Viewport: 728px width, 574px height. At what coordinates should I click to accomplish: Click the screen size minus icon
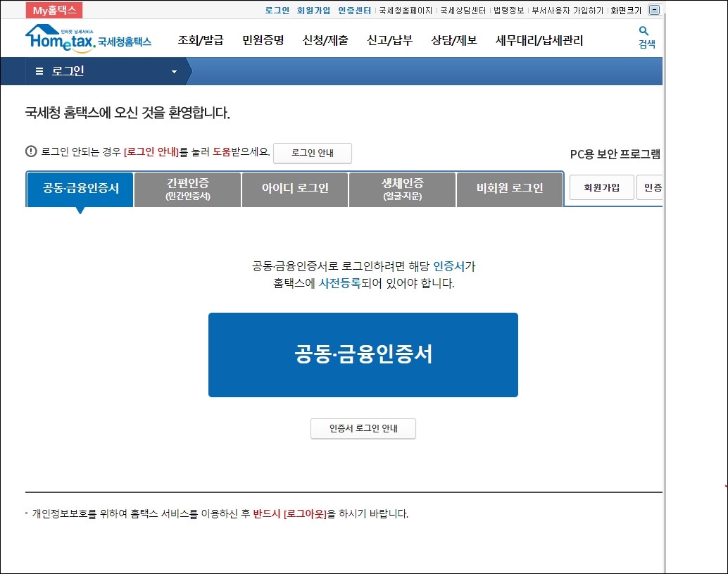[x=654, y=10]
